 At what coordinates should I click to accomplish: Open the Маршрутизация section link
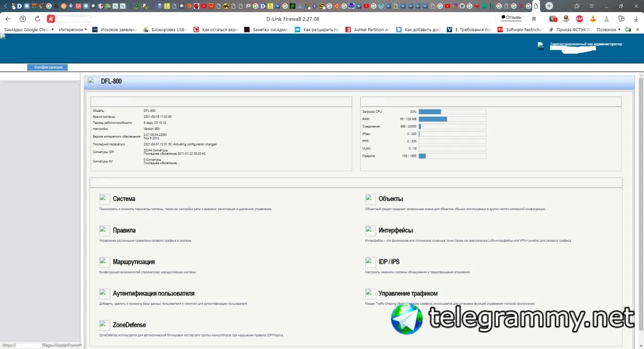point(134,262)
